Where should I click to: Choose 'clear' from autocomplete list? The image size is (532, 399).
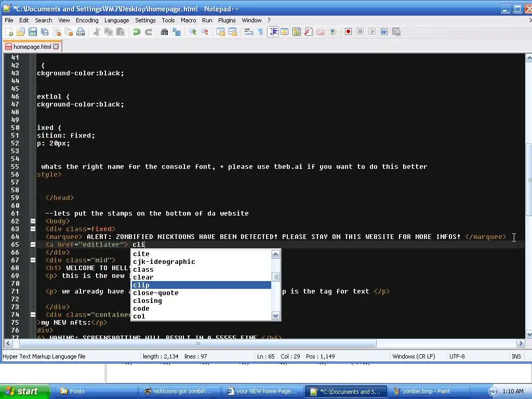click(x=202, y=277)
